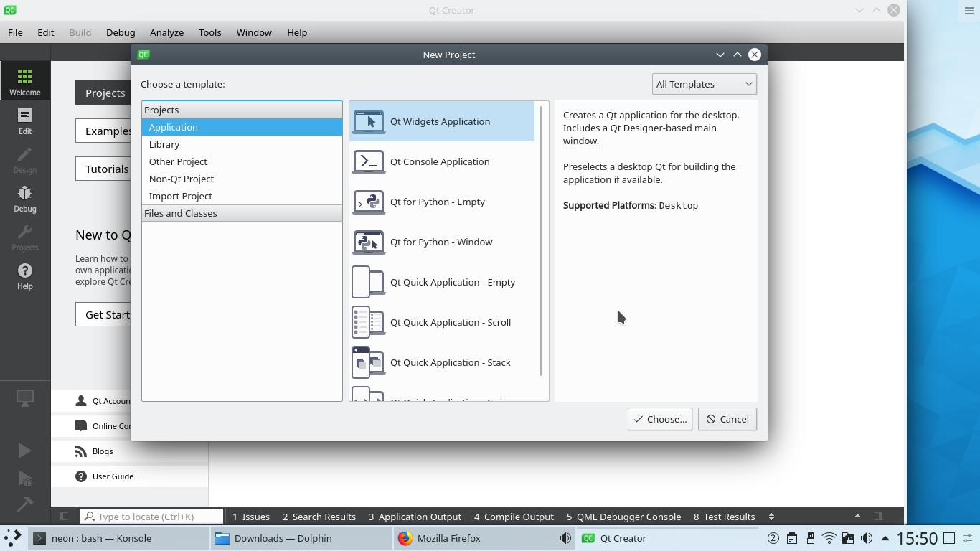Cancel the New Project dialog
Screen dimensions: 980x551
727,419
